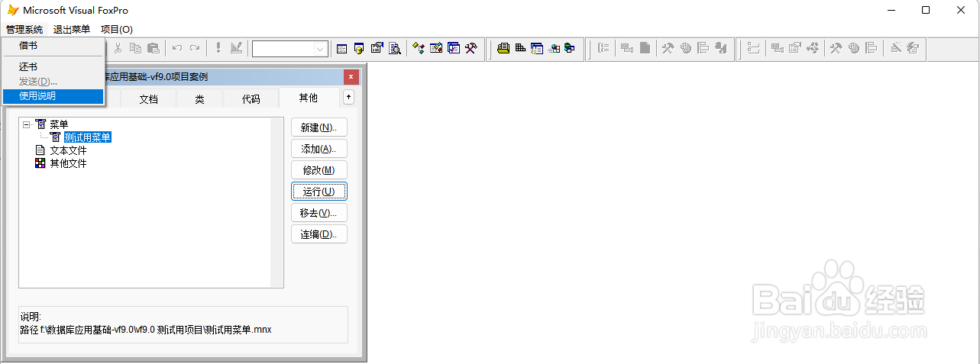
Task: Open the 管理系统 menu
Action: [24, 30]
